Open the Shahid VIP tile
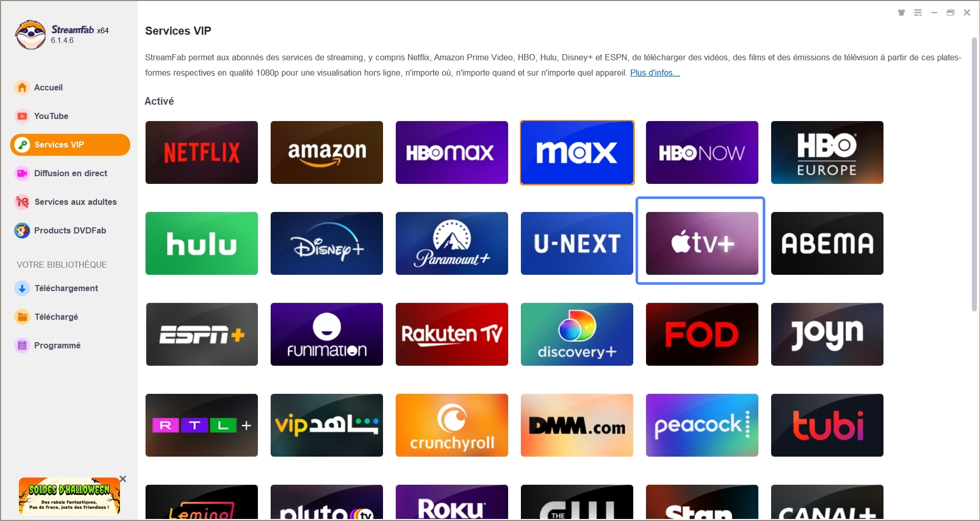The width and height of the screenshot is (980, 521). pyautogui.click(x=326, y=425)
